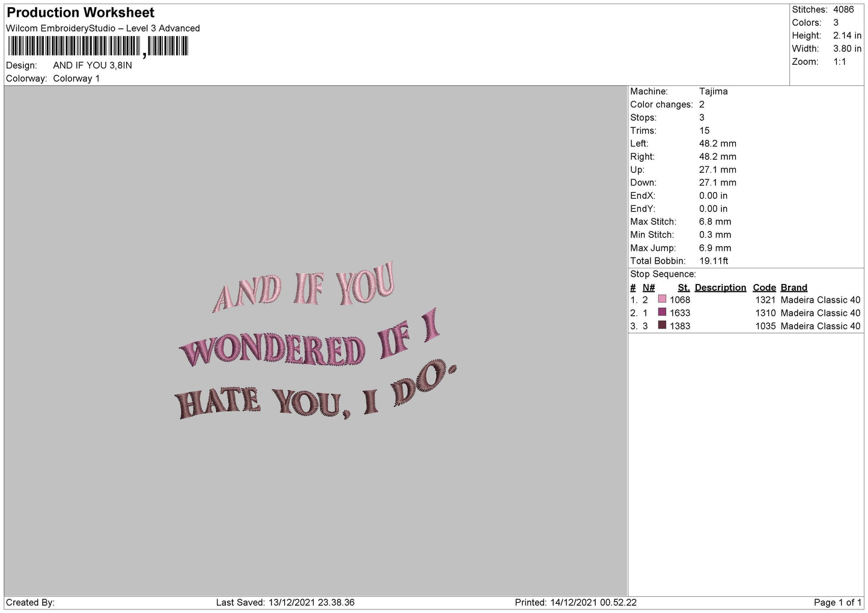Image resolution: width=868 pixels, height=613 pixels.
Task: Click the Max Jump value 6.9 mm
Action: [715, 248]
